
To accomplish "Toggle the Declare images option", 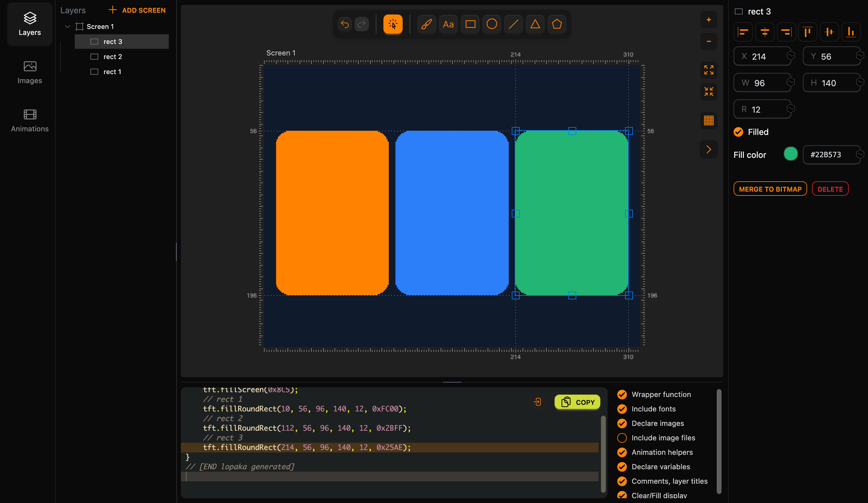I will click(622, 423).
